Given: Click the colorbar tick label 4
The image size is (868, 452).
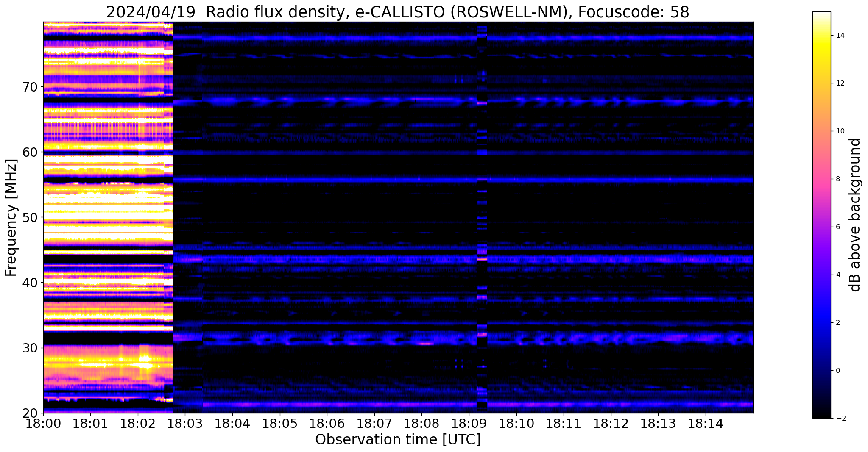Looking at the screenshot, I should (x=838, y=275).
